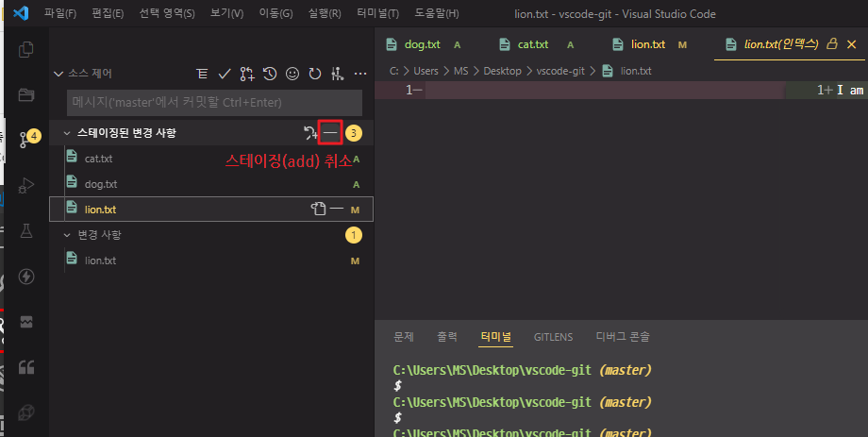Image resolution: width=868 pixels, height=437 pixels.
Task: Click the Users breadcrumb segment
Action: point(426,71)
